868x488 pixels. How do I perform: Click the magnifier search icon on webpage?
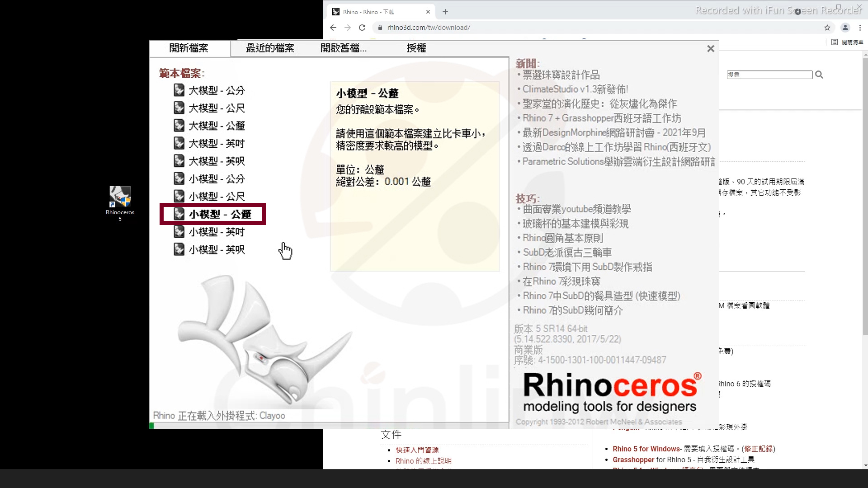(x=819, y=75)
